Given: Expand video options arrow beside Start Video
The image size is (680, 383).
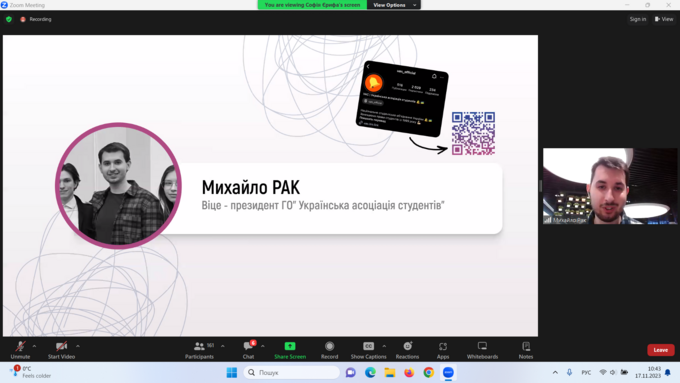Looking at the screenshot, I should coord(78,346).
